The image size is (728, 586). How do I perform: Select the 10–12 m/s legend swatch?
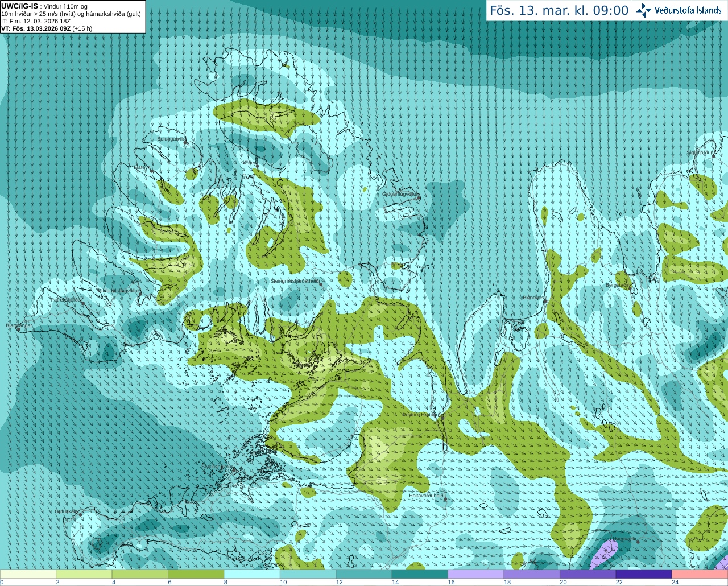[308, 574]
